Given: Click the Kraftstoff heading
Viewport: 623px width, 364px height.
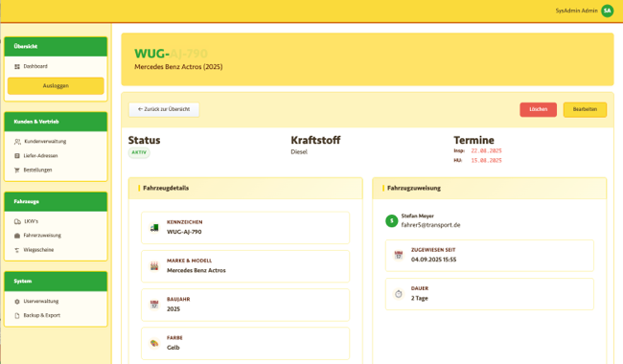Looking at the screenshot, I should click(x=315, y=140).
